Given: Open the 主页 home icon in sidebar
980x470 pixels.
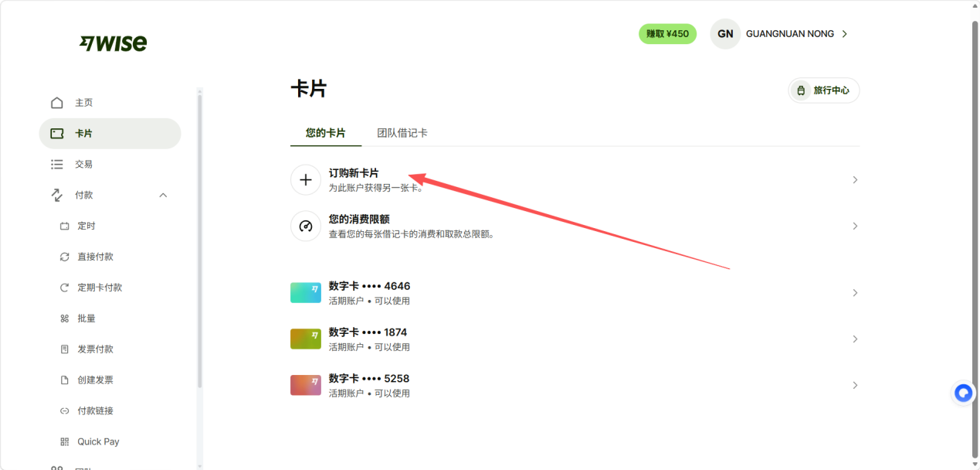Looking at the screenshot, I should point(57,103).
